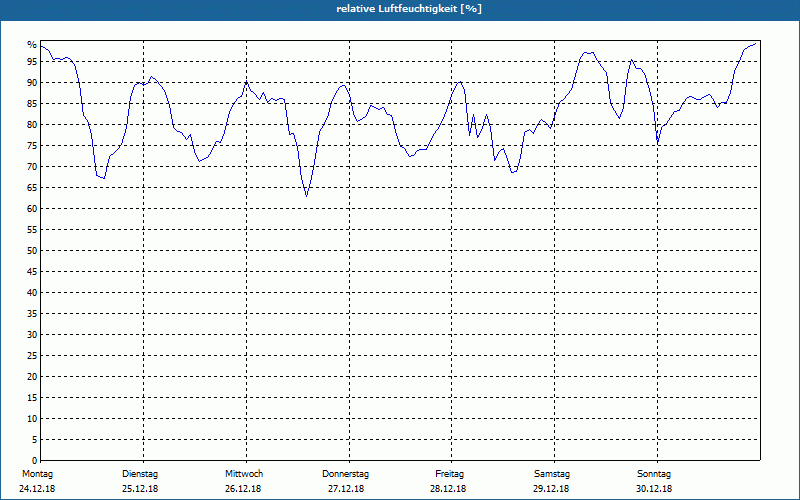Click the 25 y-axis value

click(32, 356)
